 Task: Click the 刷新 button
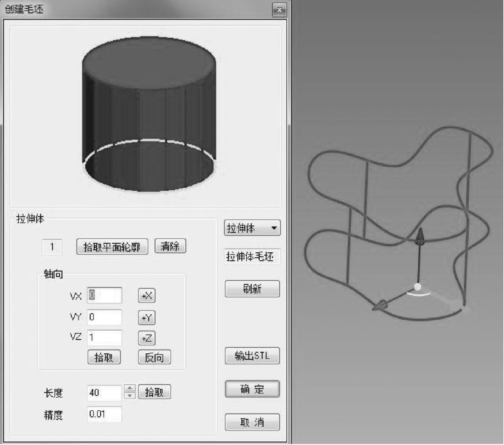[252, 289]
